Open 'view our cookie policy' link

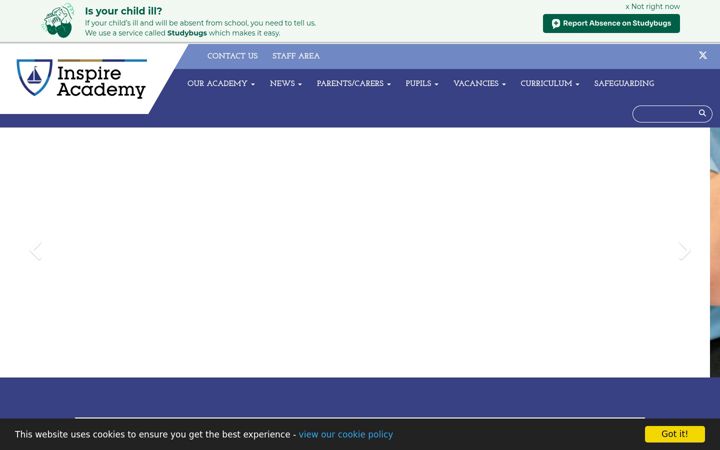pos(346,434)
